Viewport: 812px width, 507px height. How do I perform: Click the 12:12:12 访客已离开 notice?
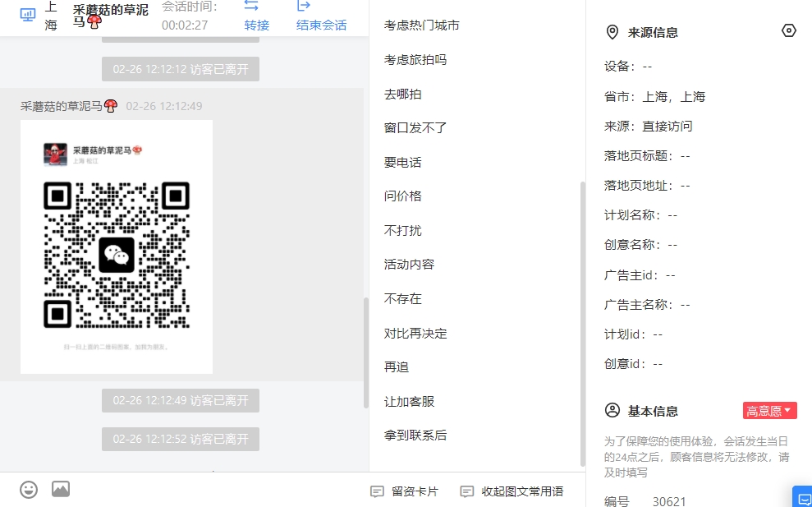pyautogui.click(x=180, y=69)
